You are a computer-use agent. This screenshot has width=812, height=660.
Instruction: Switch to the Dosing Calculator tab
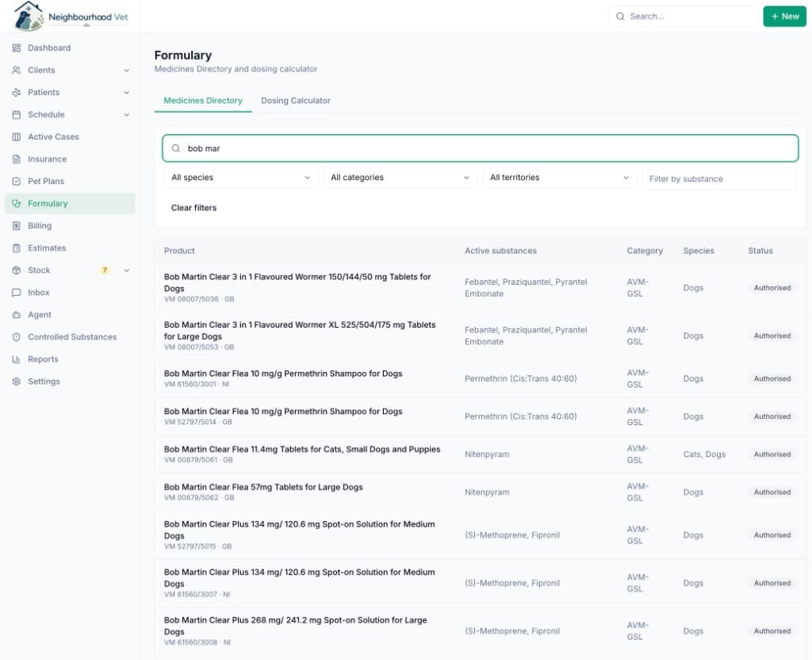tap(296, 101)
